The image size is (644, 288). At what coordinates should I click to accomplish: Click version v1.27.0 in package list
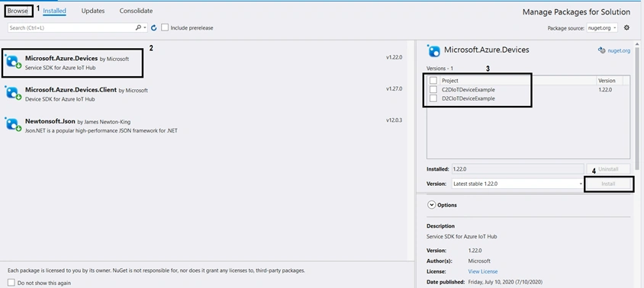point(394,88)
